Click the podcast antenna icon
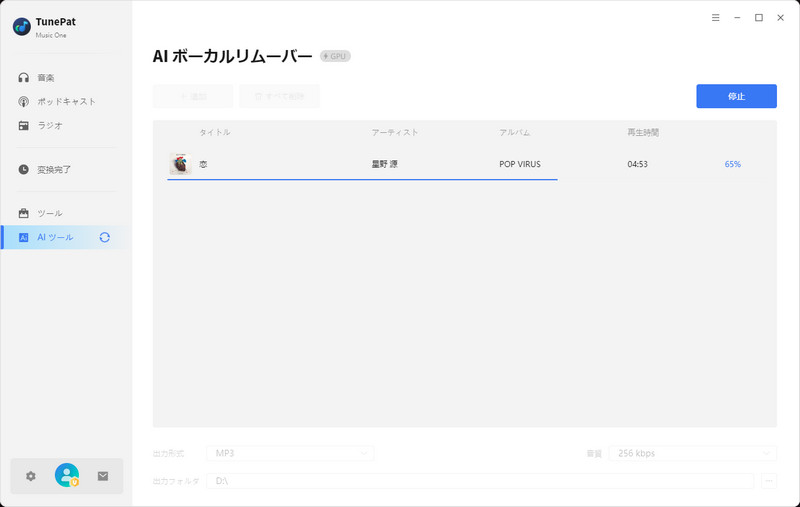Image resolution: width=800 pixels, height=507 pixels. (23, 102)
